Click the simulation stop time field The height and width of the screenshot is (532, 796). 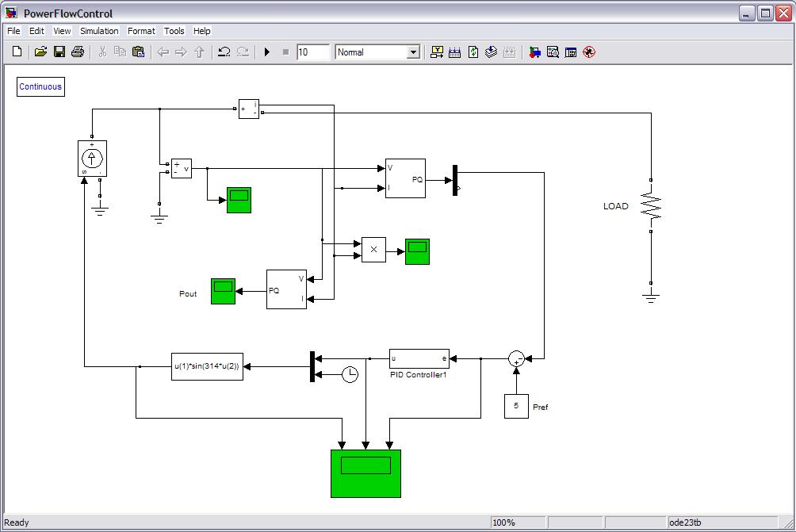coord(312,52)
